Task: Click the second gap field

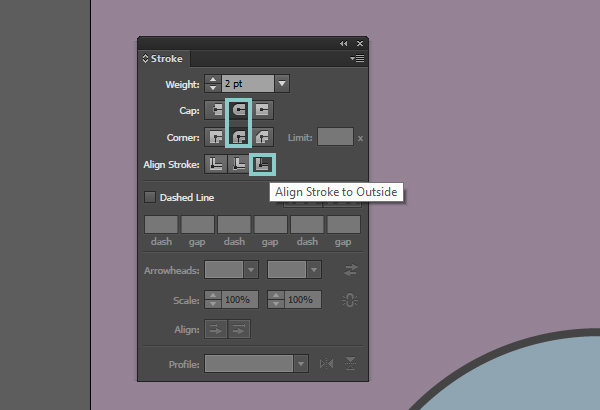Action: [271, 224]
